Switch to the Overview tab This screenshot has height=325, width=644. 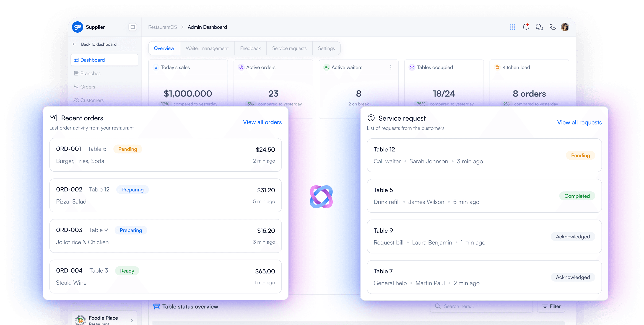(164, 48)
